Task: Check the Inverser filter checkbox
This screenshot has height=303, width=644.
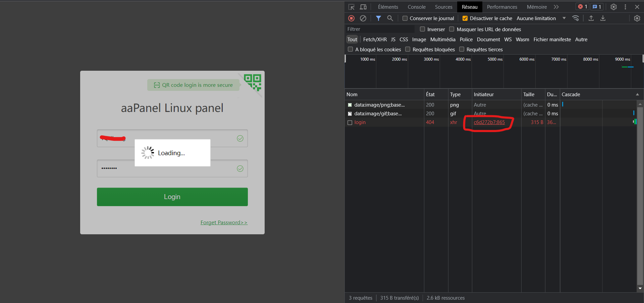Action: coord(423,29)
